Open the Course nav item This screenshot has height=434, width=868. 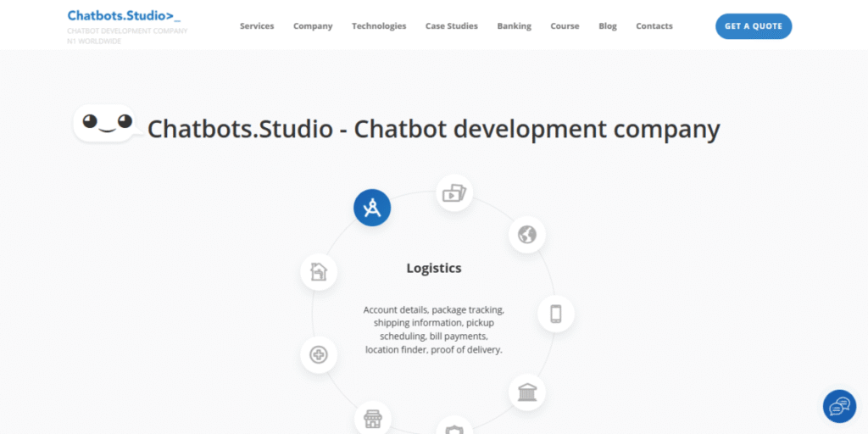tap(565, 26)
